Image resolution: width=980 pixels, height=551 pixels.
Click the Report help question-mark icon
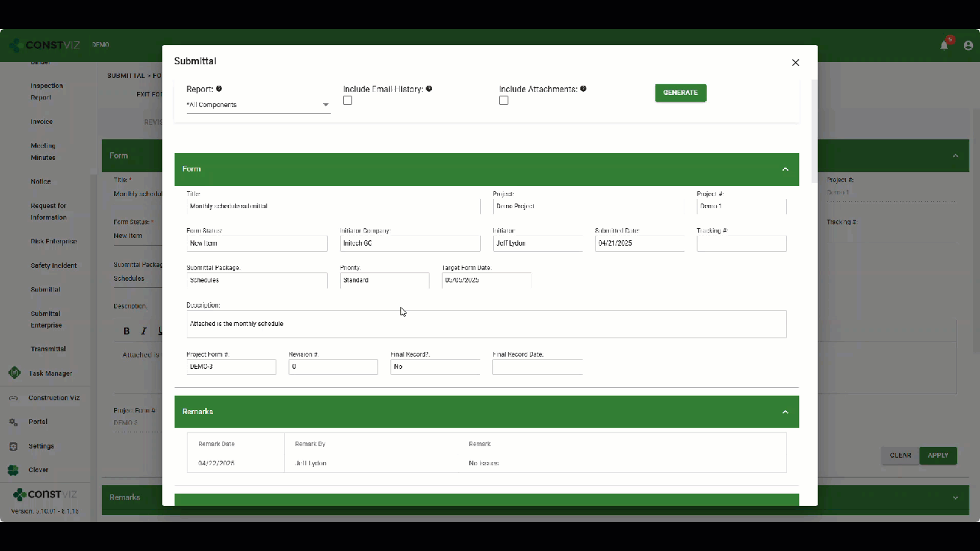(x=219, y=90)
